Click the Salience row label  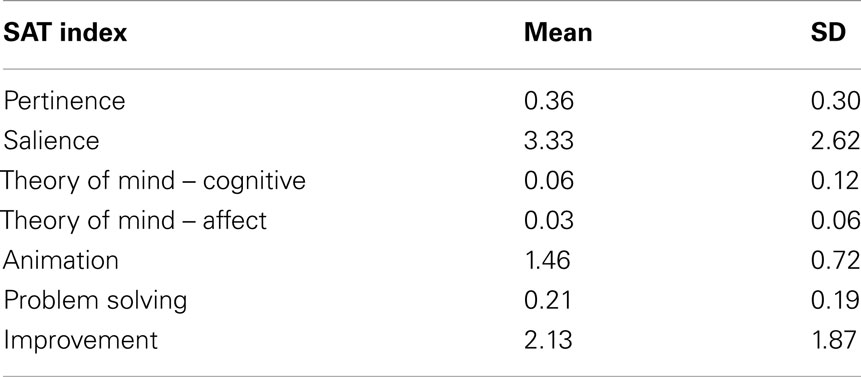pyautogui.click(x=51, y=140)
